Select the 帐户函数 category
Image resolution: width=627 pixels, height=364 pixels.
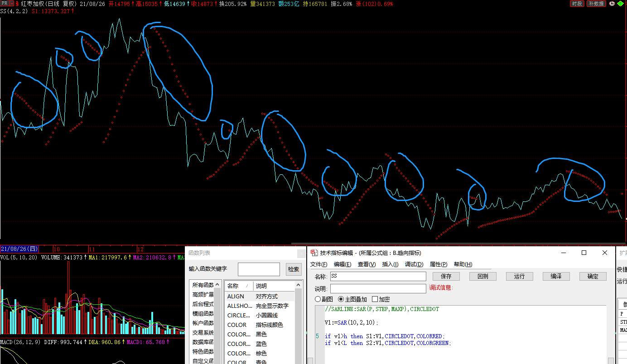(x=203, y=323)
